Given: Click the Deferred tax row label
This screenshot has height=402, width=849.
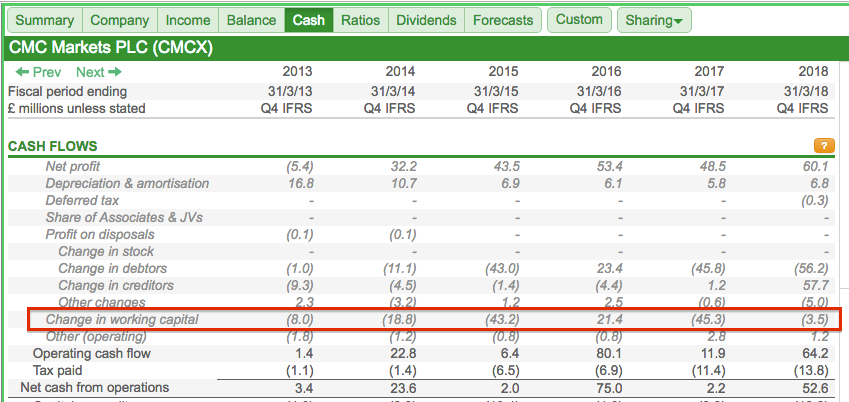Looking at the screenshot, I should 82,200.
